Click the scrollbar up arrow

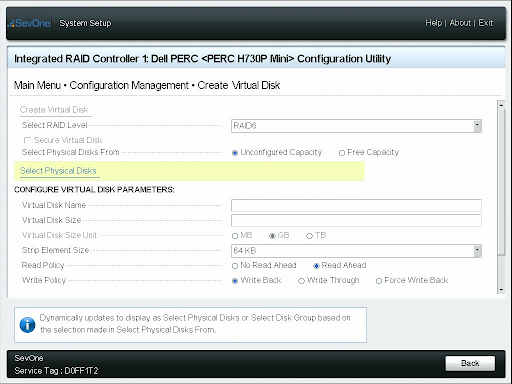501,105
